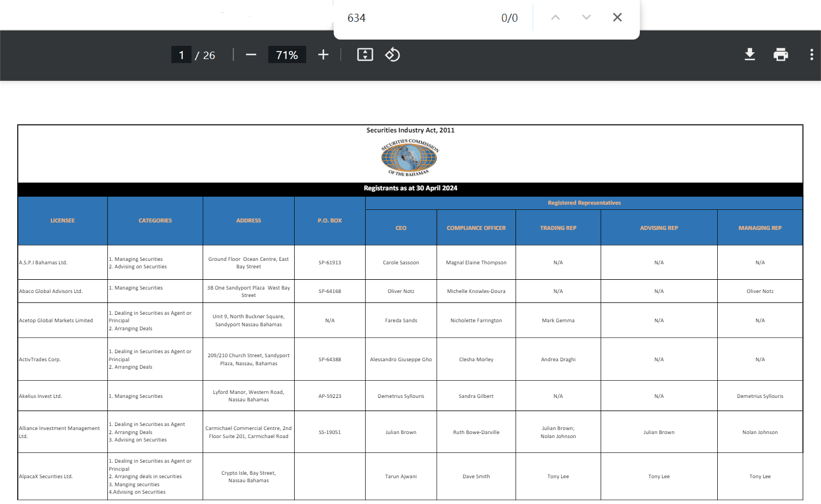This screenshot has height=504, width=821.
Task: Click compliance officer Nicholette Farrington
Action: click(476, 321)
